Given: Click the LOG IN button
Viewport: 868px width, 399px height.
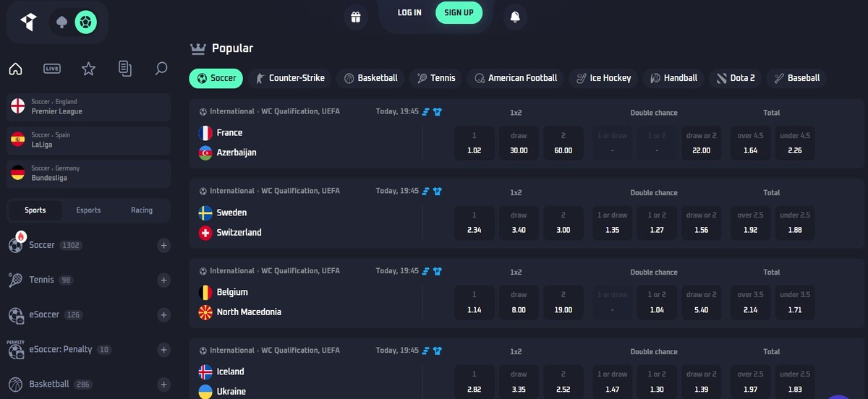Looking at the screenshot, I should point(409,12).
